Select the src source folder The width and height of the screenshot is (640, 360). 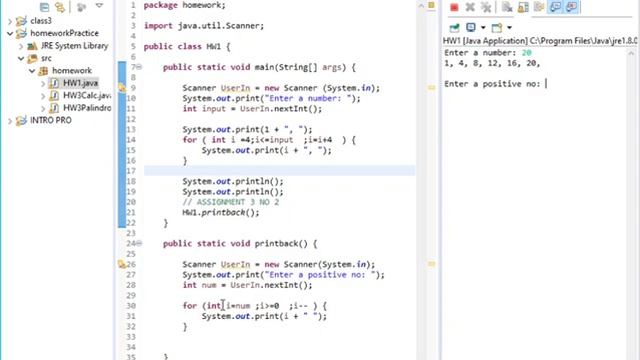point(46,58)
